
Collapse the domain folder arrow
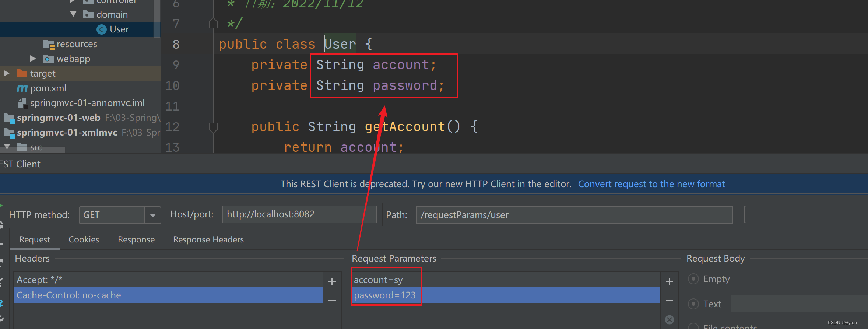(73, 14)
